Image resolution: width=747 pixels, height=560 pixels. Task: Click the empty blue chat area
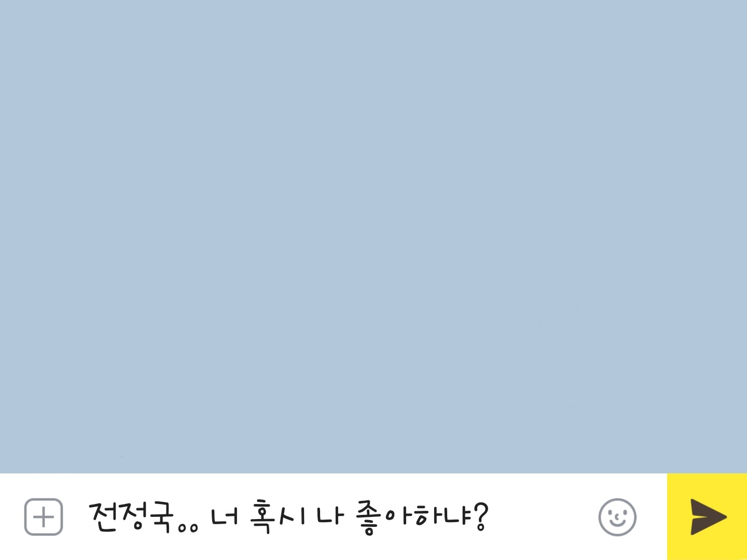click(374, 236)
